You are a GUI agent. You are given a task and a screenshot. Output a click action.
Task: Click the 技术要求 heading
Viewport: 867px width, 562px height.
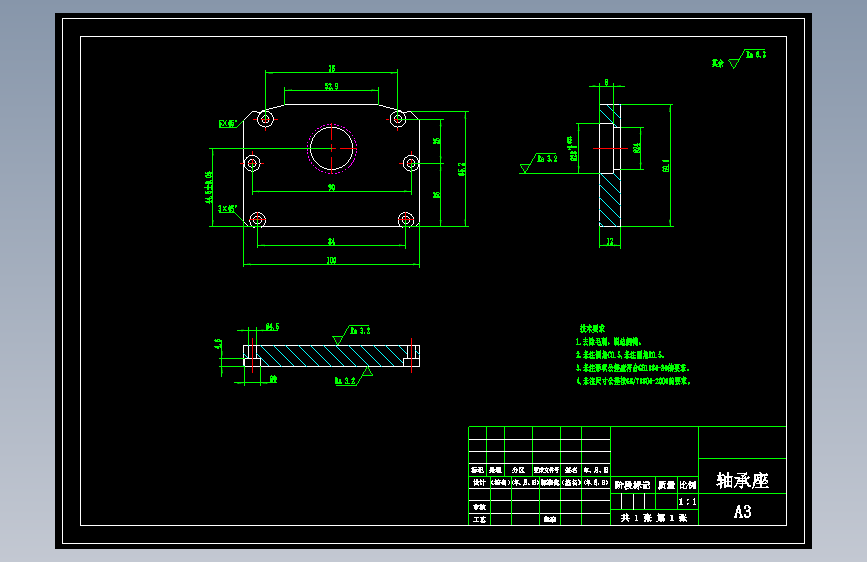592,328
